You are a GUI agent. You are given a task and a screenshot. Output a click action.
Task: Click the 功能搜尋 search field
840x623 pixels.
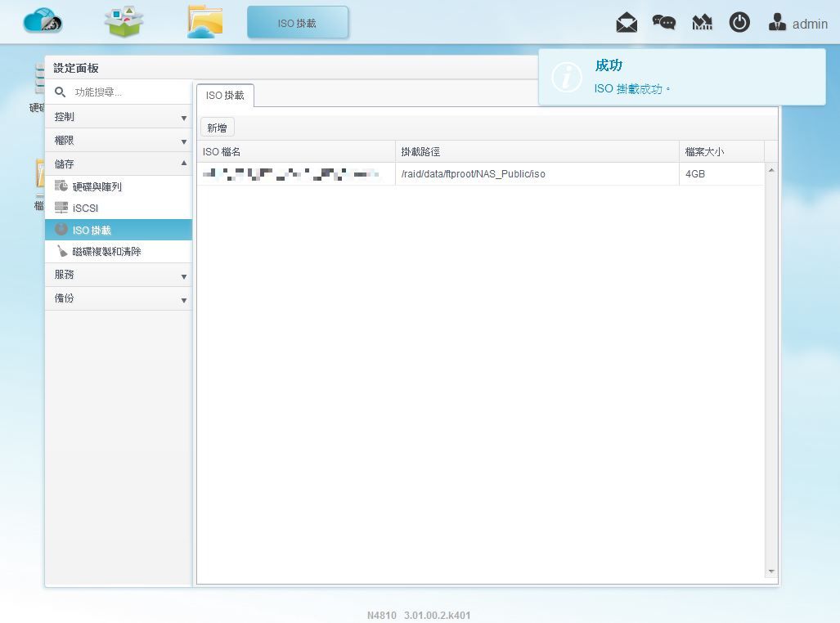128,92
